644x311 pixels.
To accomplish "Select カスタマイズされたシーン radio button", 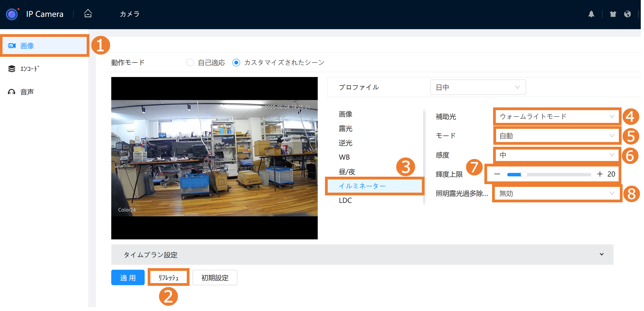I will pyautogui.click(x=236, y=63).
